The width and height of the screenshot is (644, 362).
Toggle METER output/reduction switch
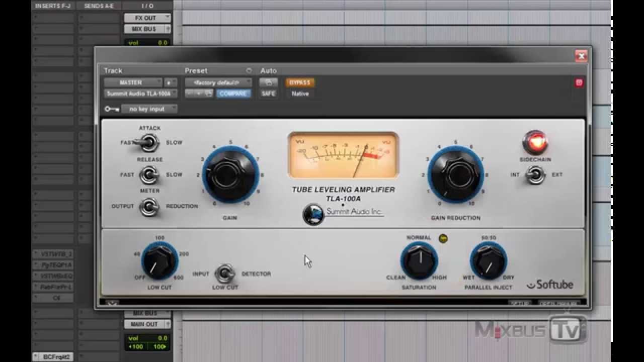pos(149,207)
